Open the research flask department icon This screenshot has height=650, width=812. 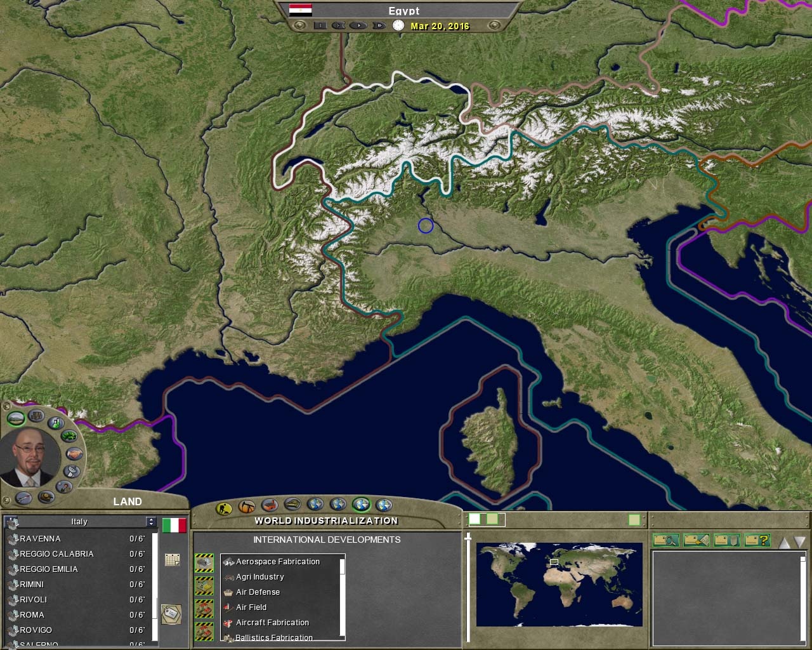(56, 422)
